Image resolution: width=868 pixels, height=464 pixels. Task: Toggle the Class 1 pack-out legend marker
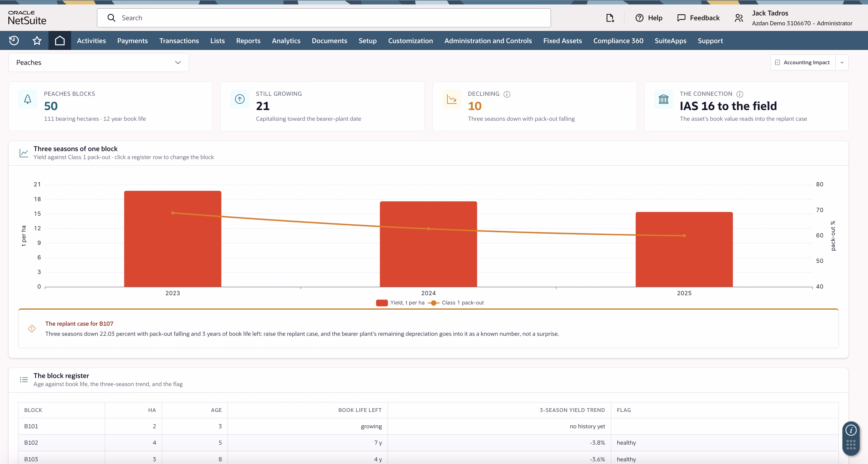click(433, 302)
